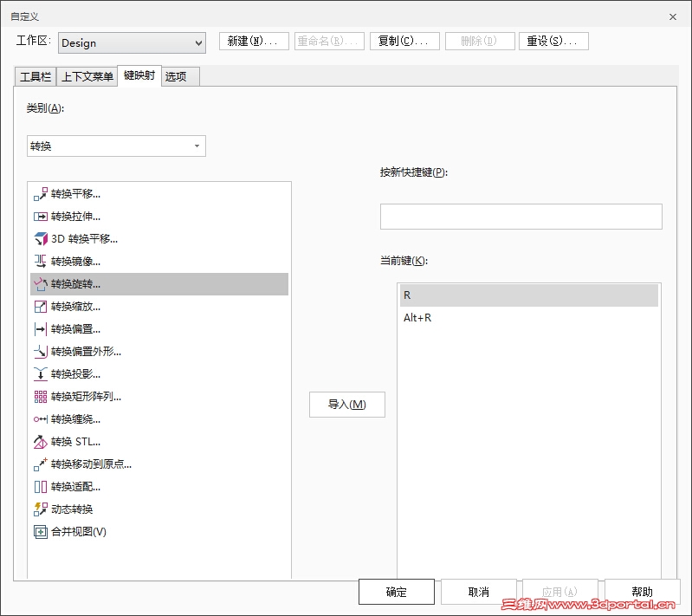This screenshot has width=692, height=616.
Task: Switch to the 上下文菜单 tab
Action: 87,76
